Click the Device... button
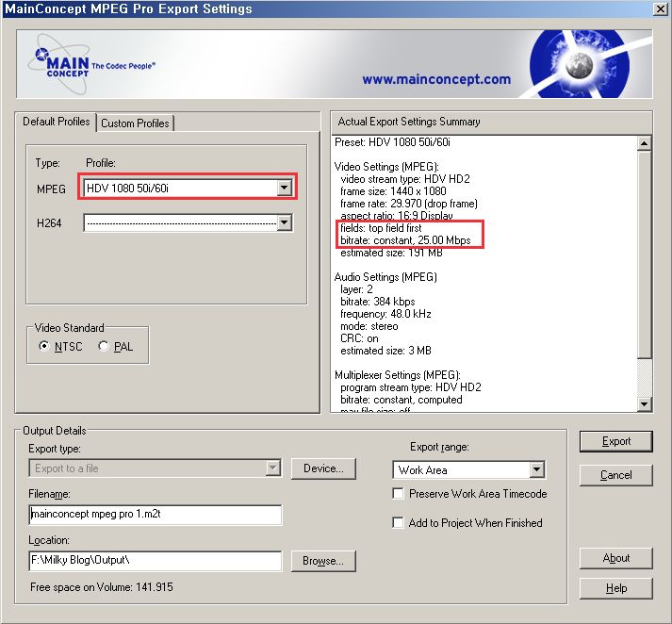 pos(323,468)
